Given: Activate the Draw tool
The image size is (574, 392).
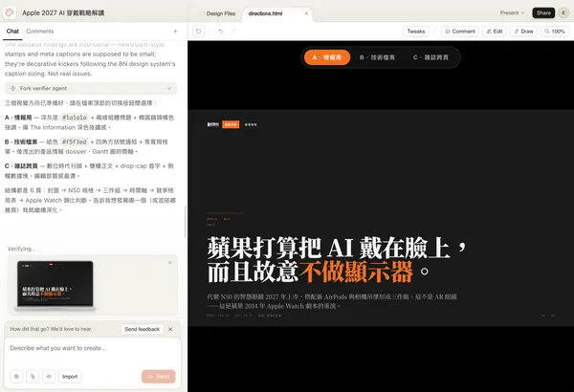Looking at the screenshot, I should pyautogui.click(x=523, y=32).
